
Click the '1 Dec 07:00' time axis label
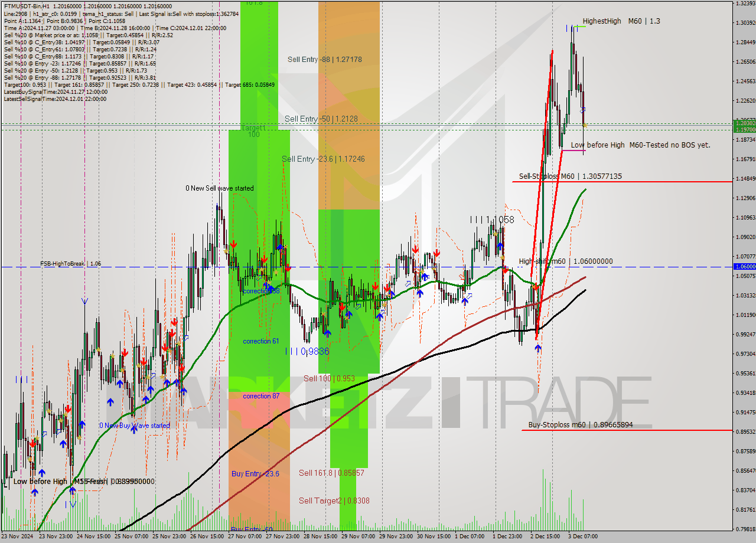coord(471,537)
